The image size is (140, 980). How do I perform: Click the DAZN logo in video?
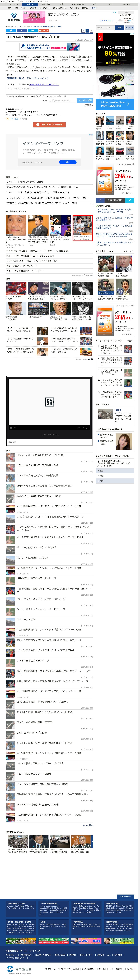(x=49, y=402)
